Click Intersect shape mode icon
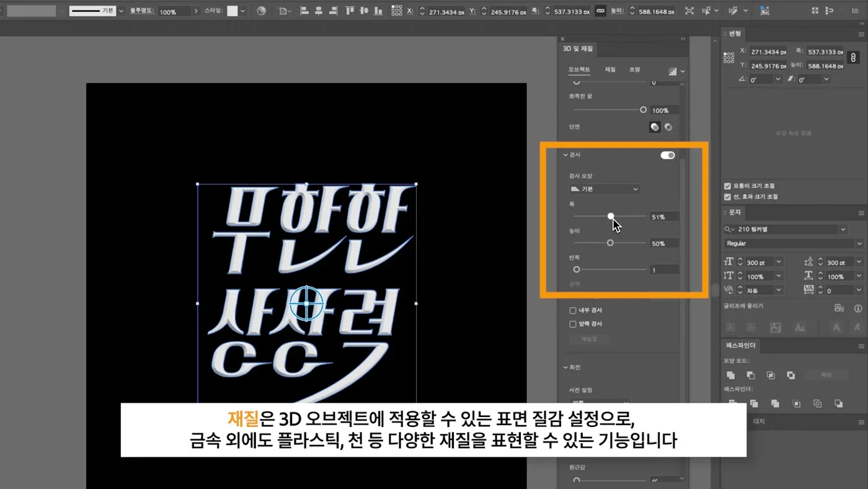 point(771,375)
